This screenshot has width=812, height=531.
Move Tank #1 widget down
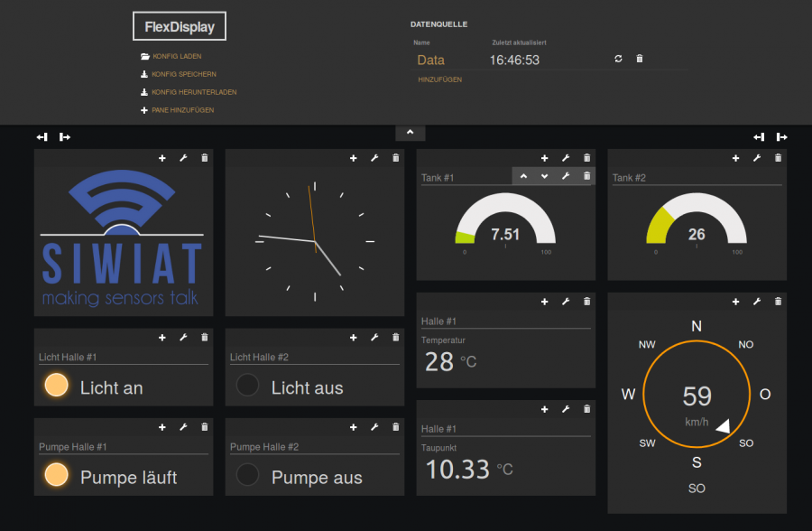(544, 176)
